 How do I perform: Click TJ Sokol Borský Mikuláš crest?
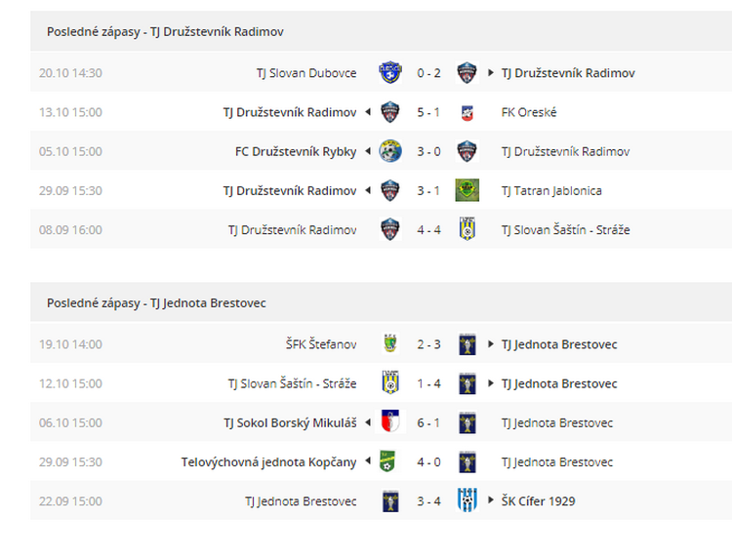point(390,422)
